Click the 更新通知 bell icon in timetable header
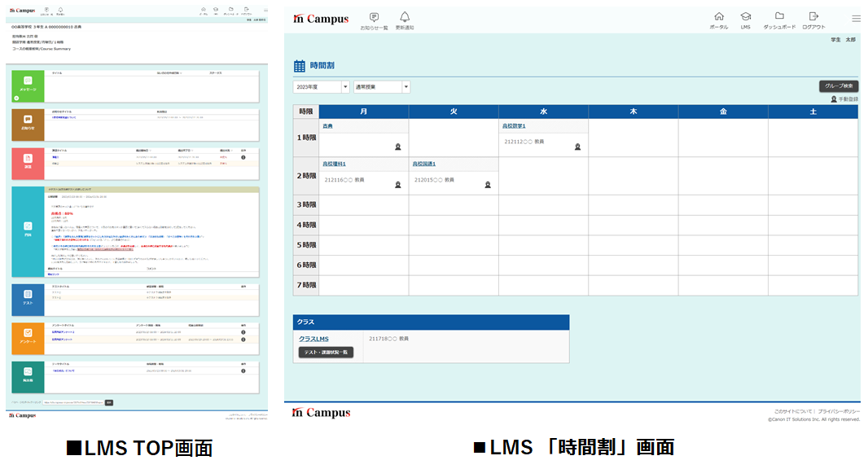868x469 pixels. coord(405,17)
